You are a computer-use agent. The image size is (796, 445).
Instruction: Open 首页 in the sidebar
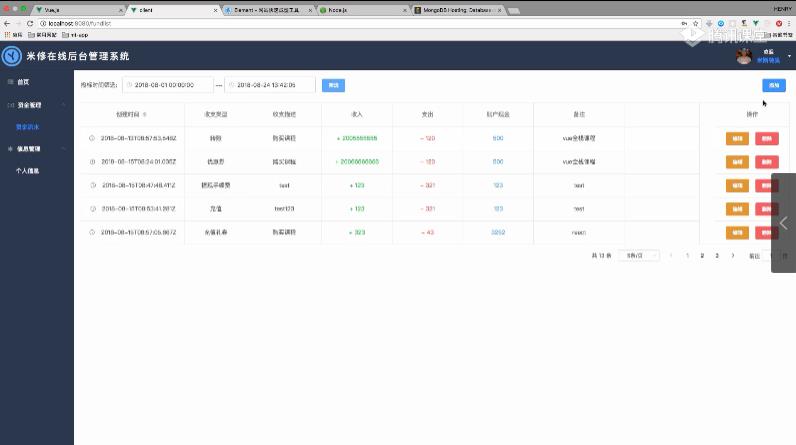click(23, 81)
